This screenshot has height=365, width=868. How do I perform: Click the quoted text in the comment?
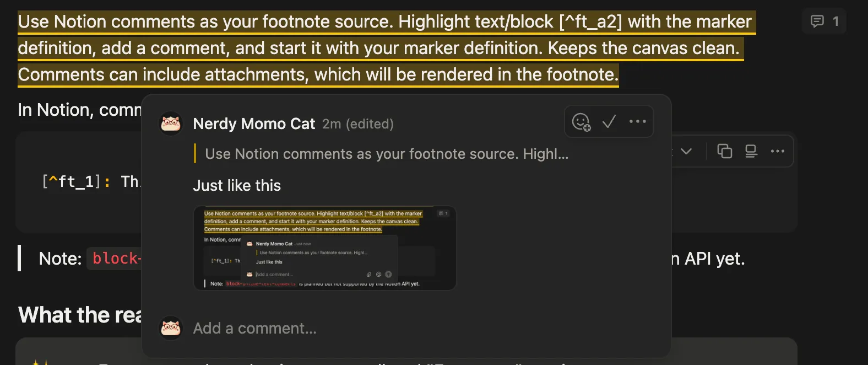(386, 154)
